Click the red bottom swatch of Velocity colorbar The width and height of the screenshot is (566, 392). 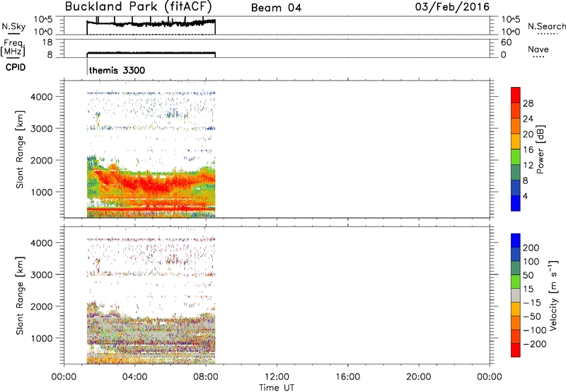click(x=516, y=350)
